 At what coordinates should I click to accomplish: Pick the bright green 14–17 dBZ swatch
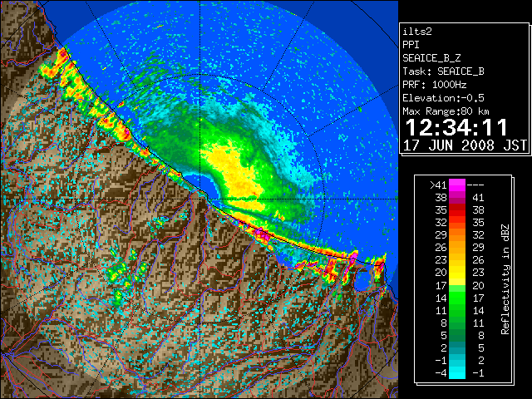(x=457, y=298)
